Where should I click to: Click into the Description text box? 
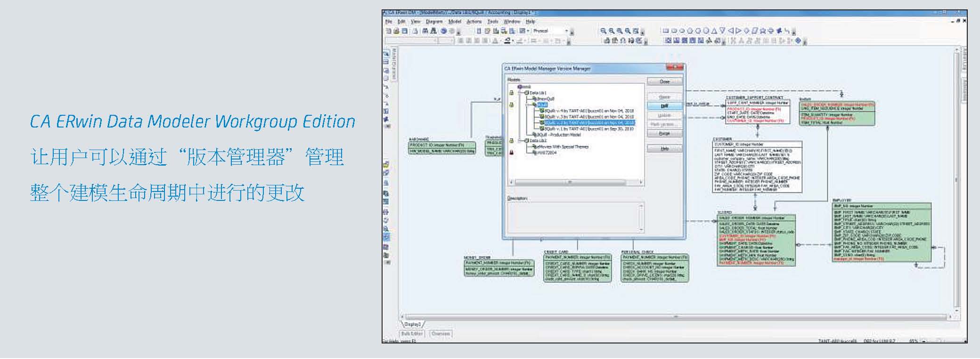(x=575, y=217)
